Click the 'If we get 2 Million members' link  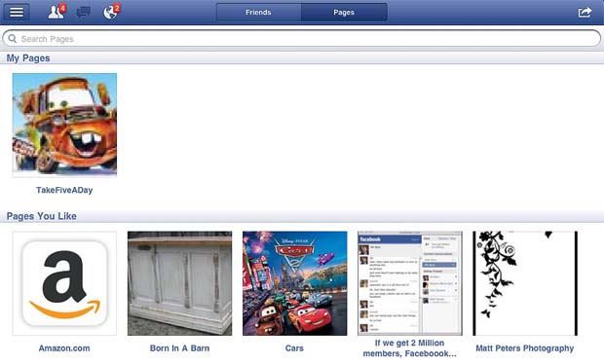[410, 348]
